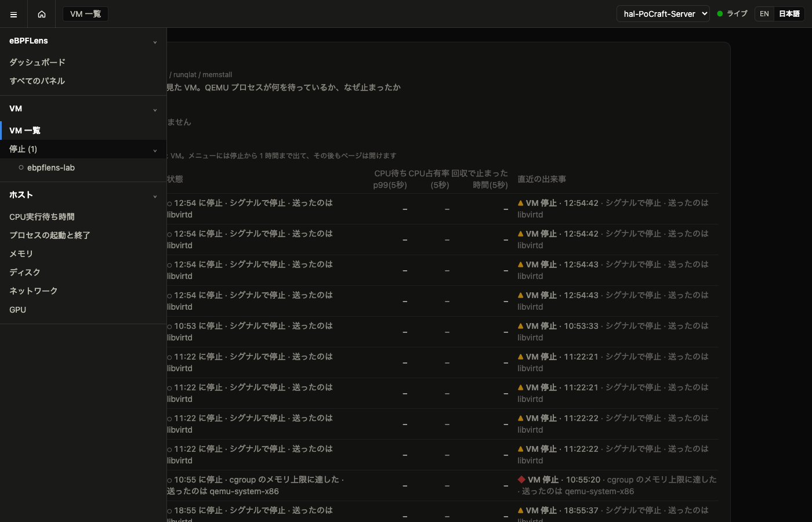Viewport: 812px width, 522px height.
Task: Click the status circle before "10:55 に停止"
Action: point(169,480)
